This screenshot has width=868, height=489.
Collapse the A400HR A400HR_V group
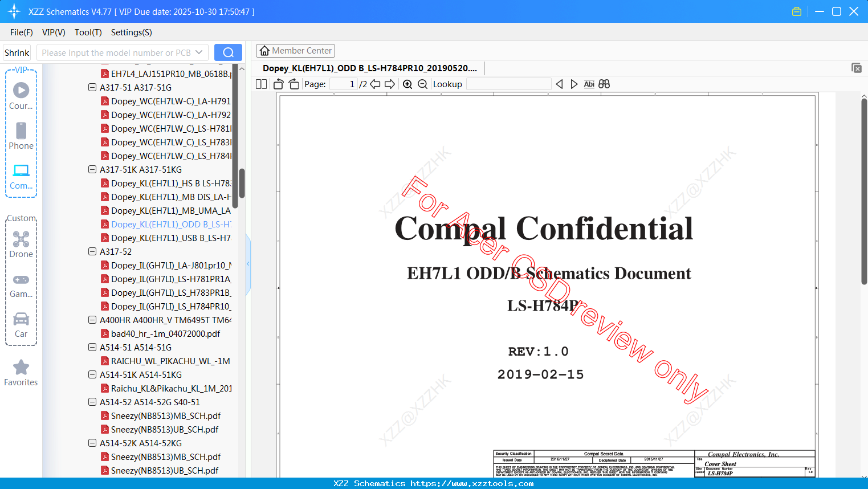(92, 320)
